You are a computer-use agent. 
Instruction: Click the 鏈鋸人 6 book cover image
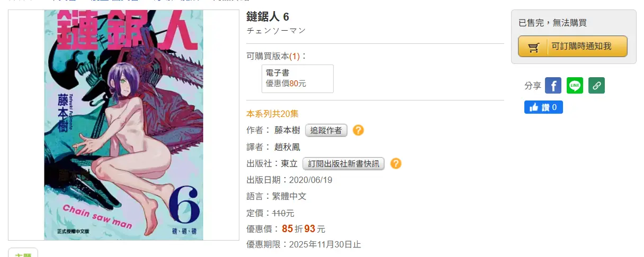123,125
